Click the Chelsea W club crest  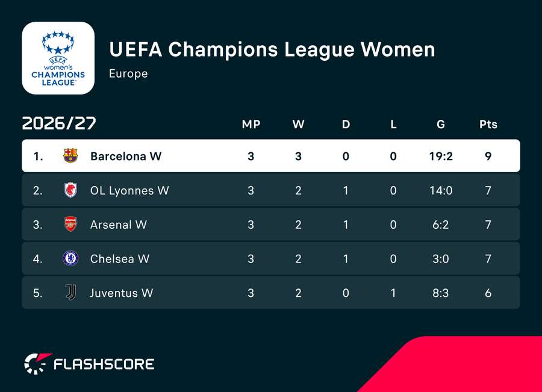click(70, 258)
